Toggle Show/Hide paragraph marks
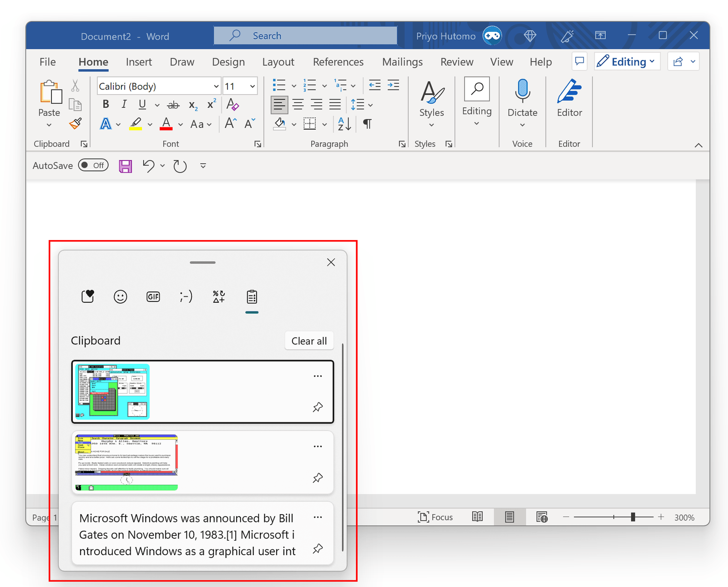This screenshot has width=728, height=587. pyautogui.click(x=367, y=124)
